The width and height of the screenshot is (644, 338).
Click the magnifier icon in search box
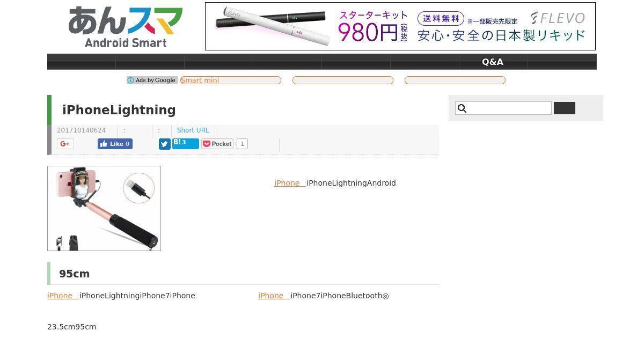click(x=462, y=108)
